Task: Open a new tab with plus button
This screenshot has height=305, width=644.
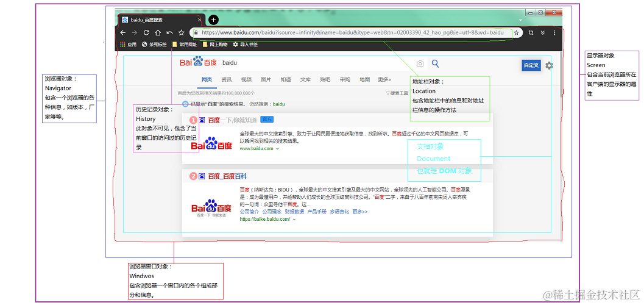Action: [x=213, y=20]
